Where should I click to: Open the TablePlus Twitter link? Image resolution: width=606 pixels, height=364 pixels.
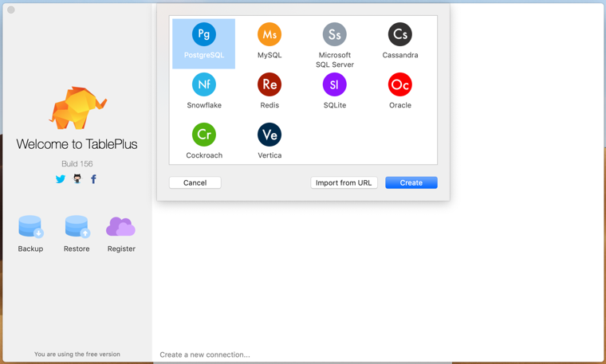pyautogui.click(x=61, y=179)
